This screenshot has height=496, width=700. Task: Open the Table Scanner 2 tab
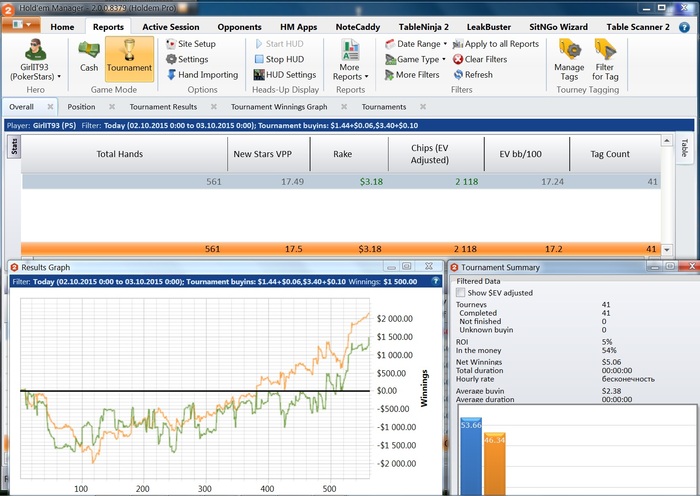tap(638, 27)
